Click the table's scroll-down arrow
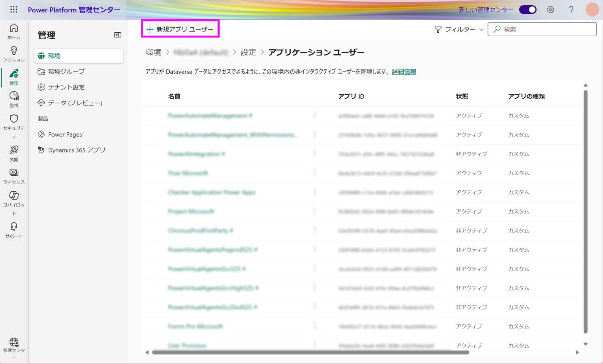This screenshot has height=364, width=603. 585,344
